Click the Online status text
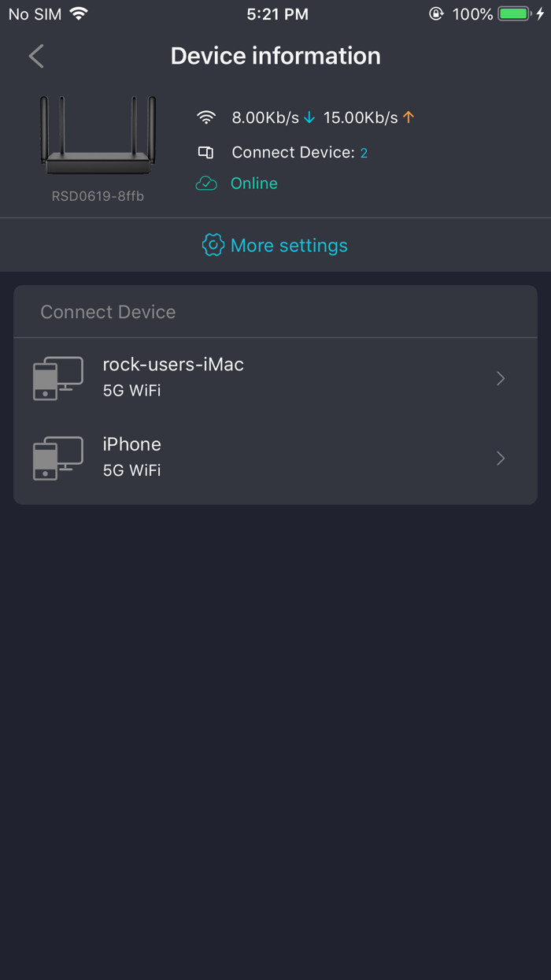 point(253,183)
